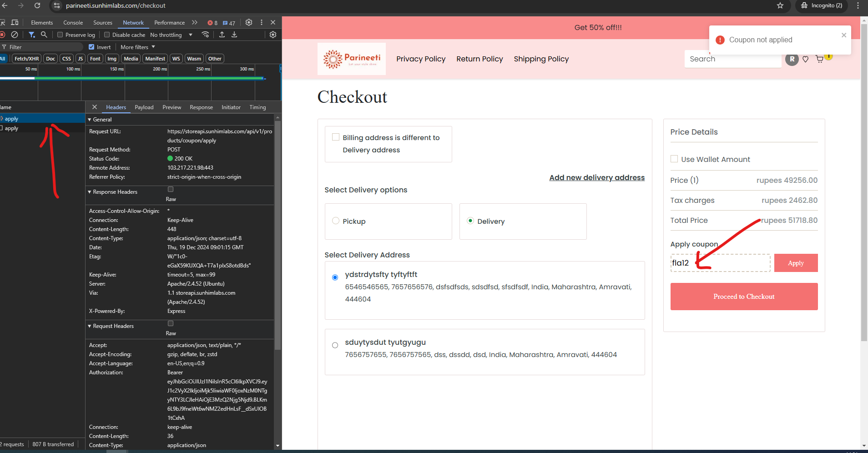Export HAR file download icon

click(x=234, y=35)
